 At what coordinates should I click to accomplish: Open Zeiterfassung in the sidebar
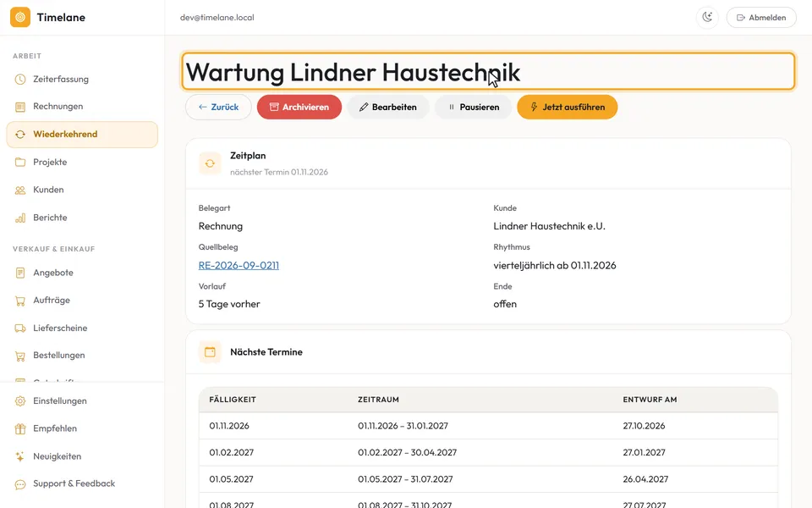pyautogui.click(x=82, y=80)
